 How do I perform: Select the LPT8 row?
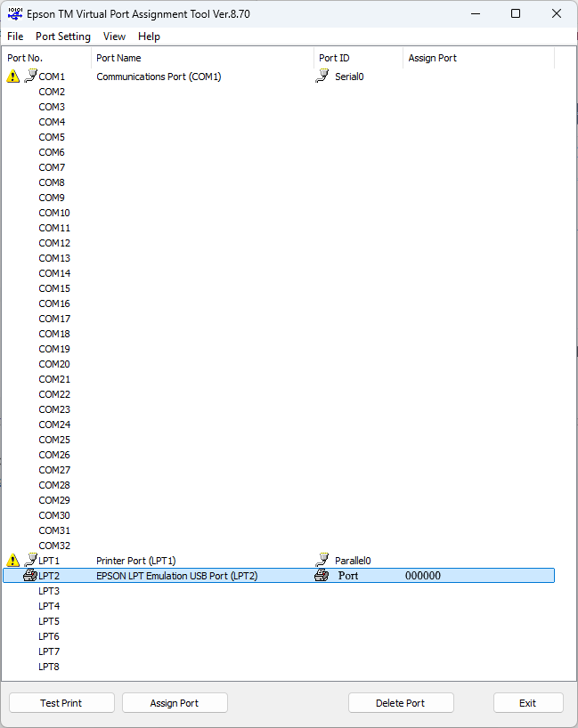point(49,667)
